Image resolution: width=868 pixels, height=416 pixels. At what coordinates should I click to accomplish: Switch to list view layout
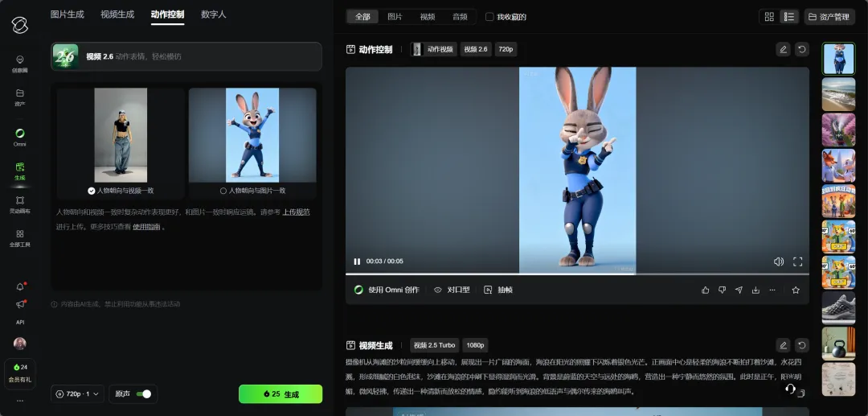[x=789, y=17]
